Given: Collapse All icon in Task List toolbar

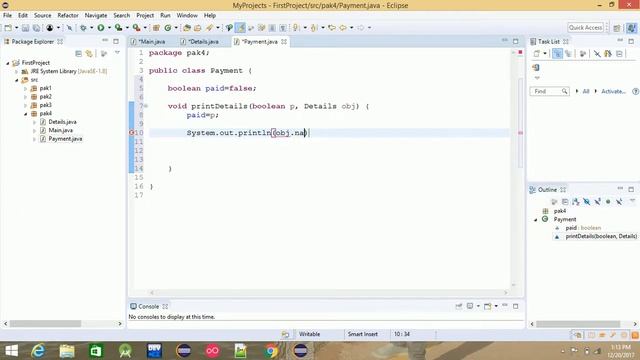Looking at the screenshot, I should pos(619,53).
